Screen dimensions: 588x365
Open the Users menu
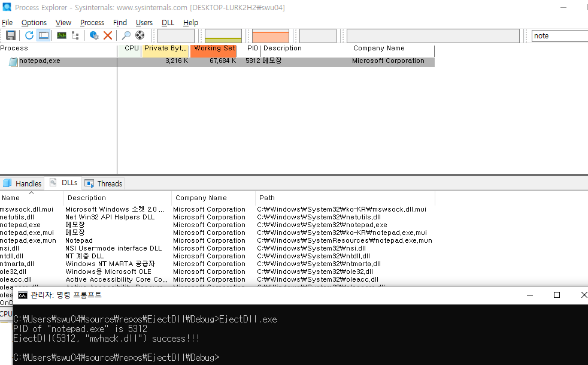point(144,23)
